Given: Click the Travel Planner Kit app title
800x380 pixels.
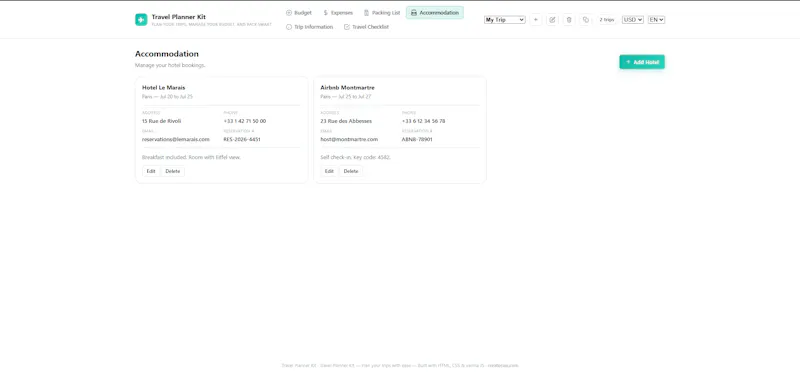Looking at the screenshot, I should (x=179, y=17).
